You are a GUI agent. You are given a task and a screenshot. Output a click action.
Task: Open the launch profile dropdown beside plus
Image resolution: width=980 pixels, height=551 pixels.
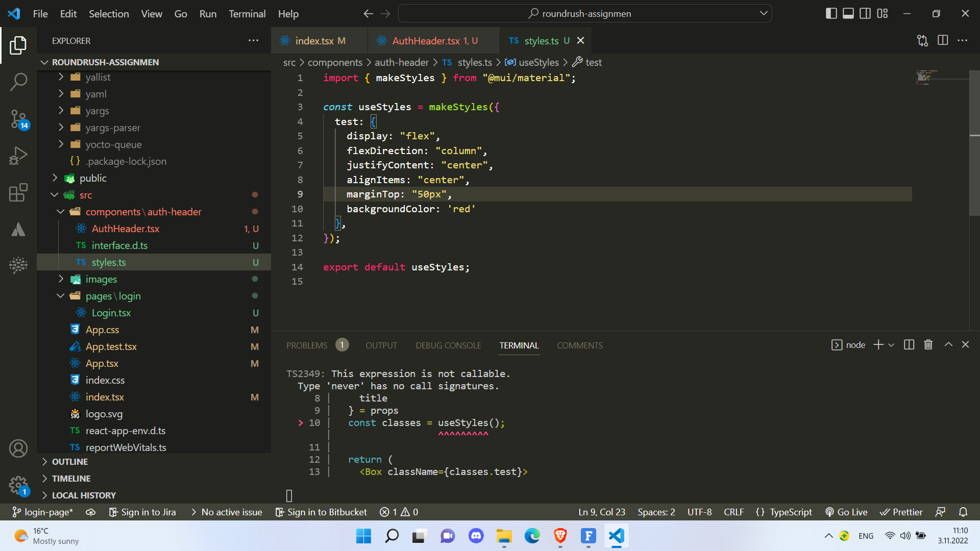click(891, 345)
